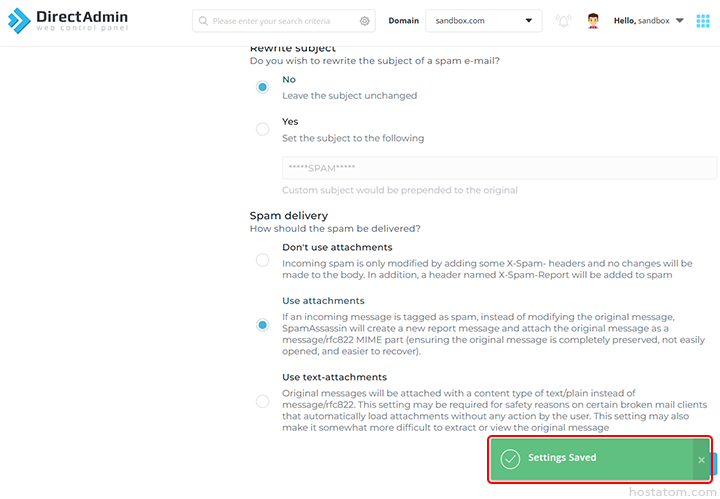Click the "Settings Saved" message text
This screenshot has height=499, width=720.
[x=562, y=458]
